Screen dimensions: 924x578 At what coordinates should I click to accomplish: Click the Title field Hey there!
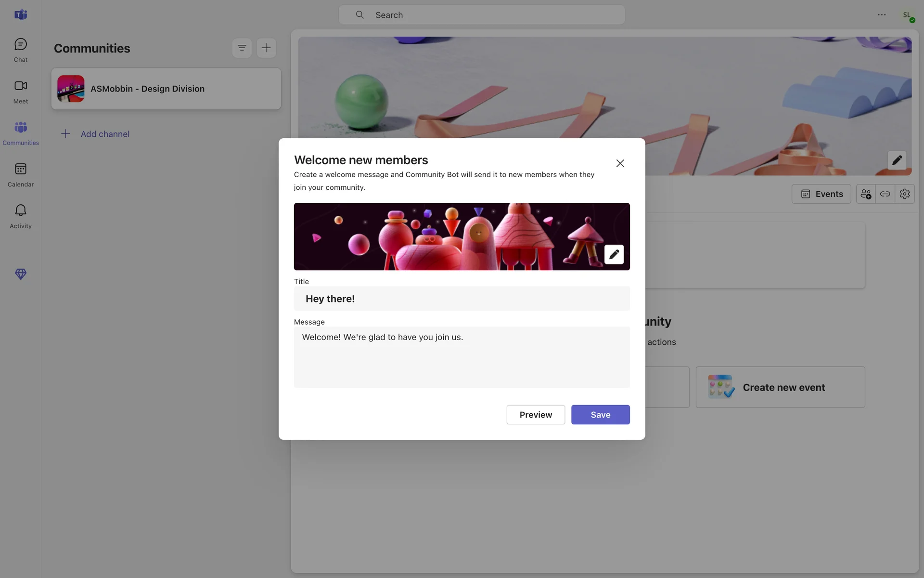(x=462, y=299)
